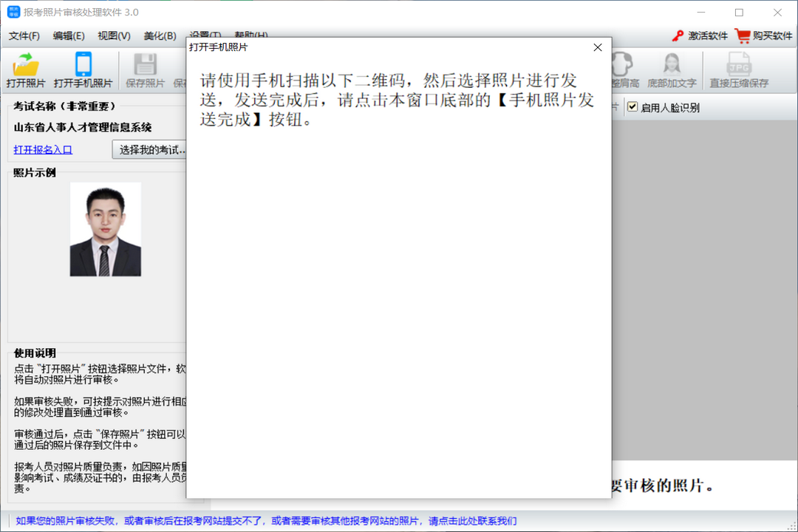
Task: Disable the 启用人脸识别 face recognition checkbox
Action: (x=632, y=107)
